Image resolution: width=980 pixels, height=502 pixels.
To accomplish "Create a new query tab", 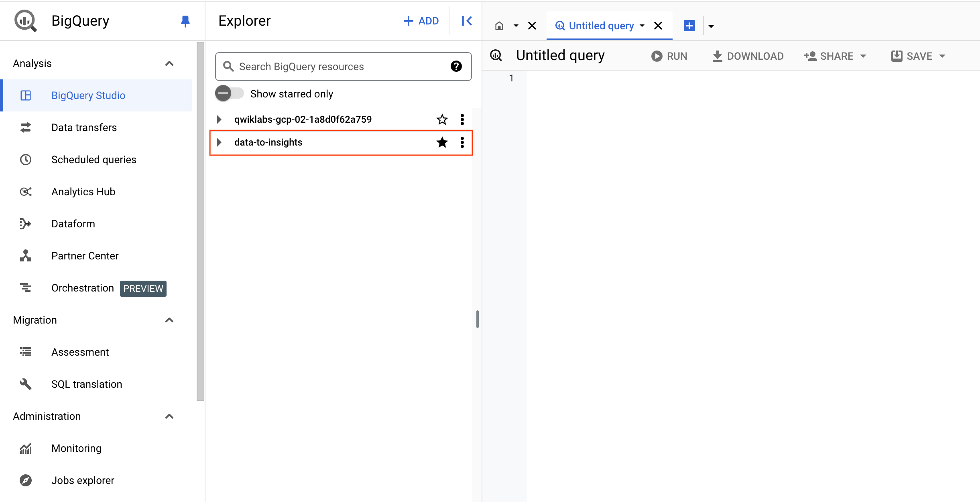I will pos(689,26).
